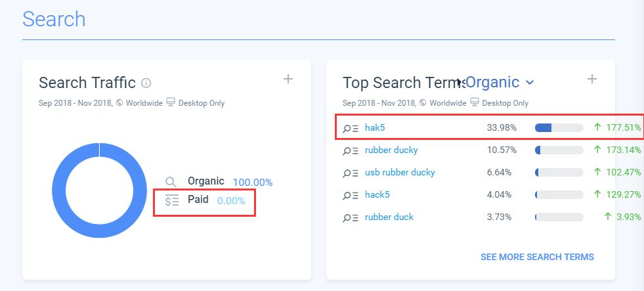Viewport: 644px width, 291px height.
Task: Click the search-list icon beside usb rubber ducky
Action: 351,173
